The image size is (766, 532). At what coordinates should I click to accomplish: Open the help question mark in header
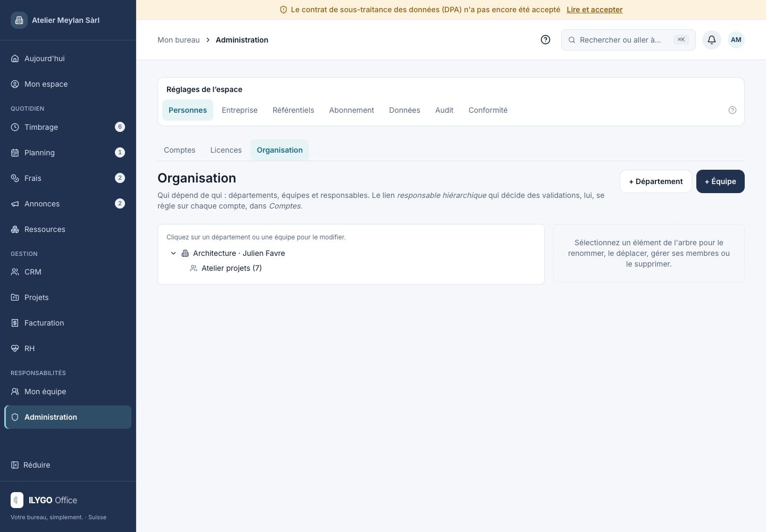pyautogui.click(x=545, y=40)
